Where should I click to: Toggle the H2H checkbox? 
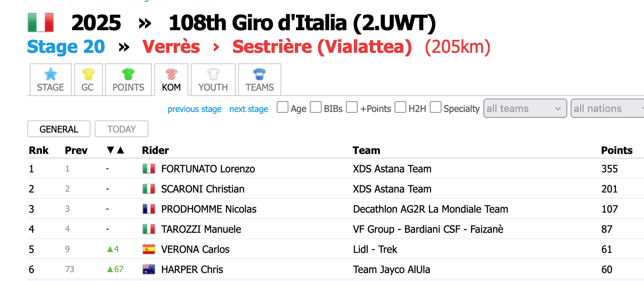(401, 108)
